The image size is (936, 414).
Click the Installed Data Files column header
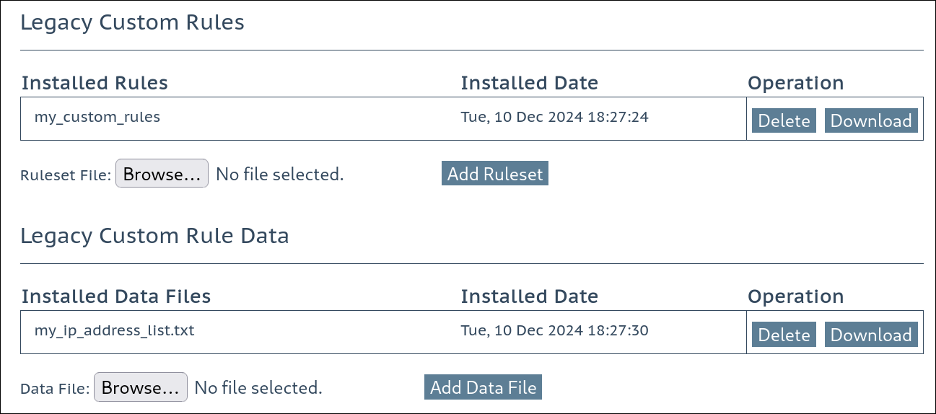[116, 297]
